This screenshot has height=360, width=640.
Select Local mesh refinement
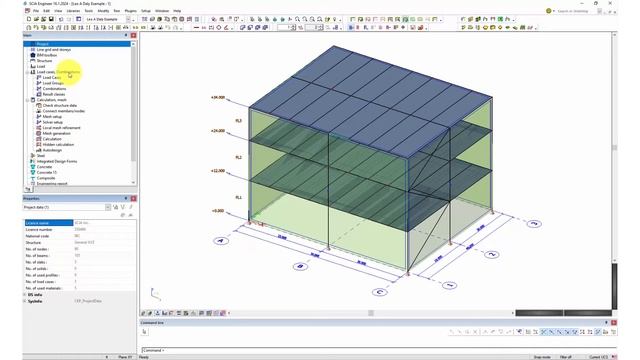coord(61,128)
